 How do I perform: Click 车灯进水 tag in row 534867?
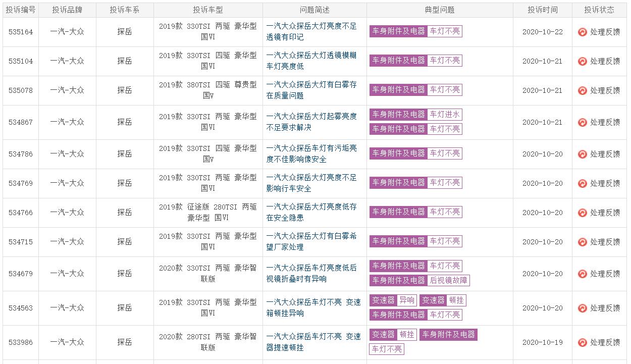click(x=445, y=115)
